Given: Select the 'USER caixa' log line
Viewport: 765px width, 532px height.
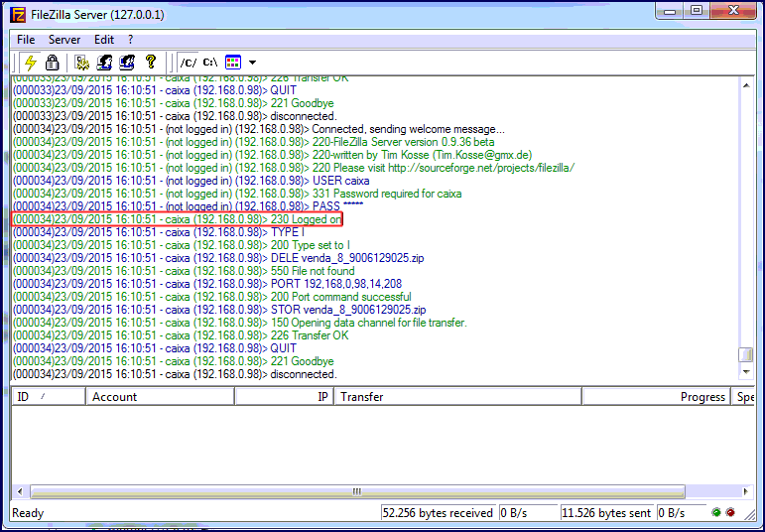Looking at the screenshot, I should (191, 181).
